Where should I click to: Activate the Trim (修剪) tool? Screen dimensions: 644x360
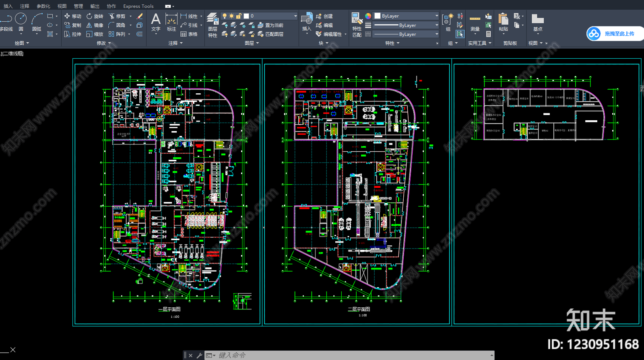[117, 16]
